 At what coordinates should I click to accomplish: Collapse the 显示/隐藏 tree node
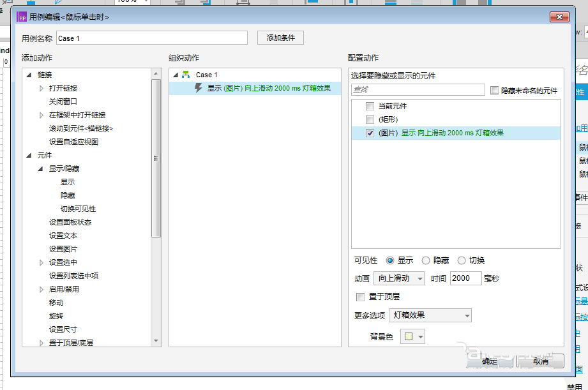tap(40, 169)
